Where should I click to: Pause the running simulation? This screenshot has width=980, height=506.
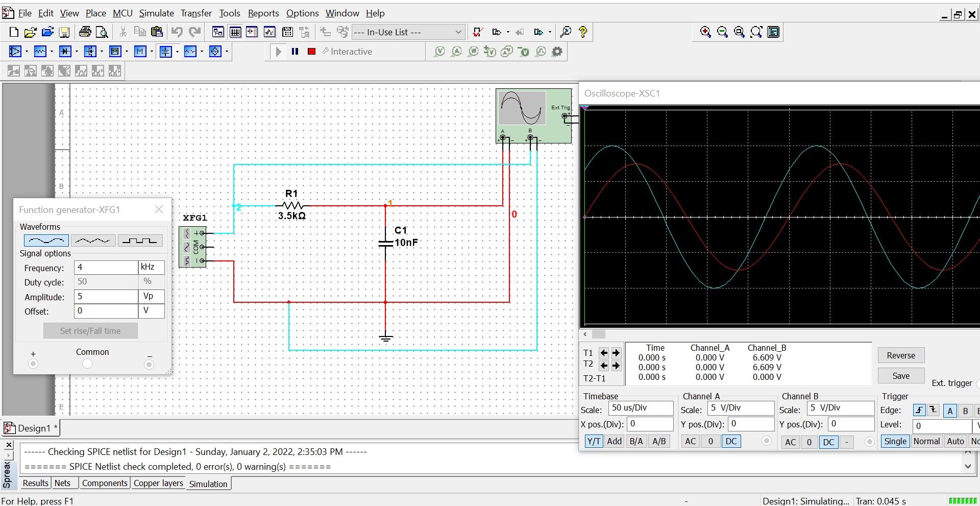coord(295,52)
